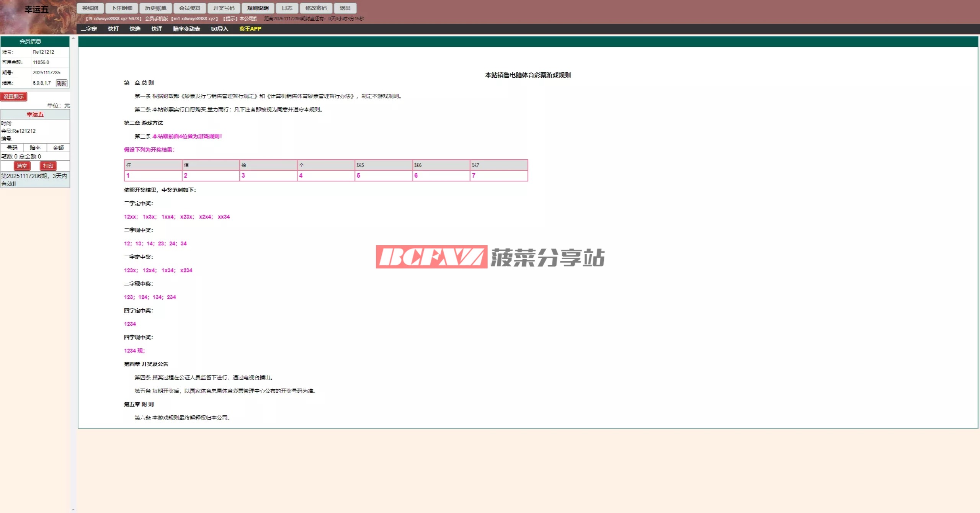Image resolution: width=980 pixels, height=513 pixels.
Task: Click the yellow 奖王APP link
Action: (x=250, y=29)
